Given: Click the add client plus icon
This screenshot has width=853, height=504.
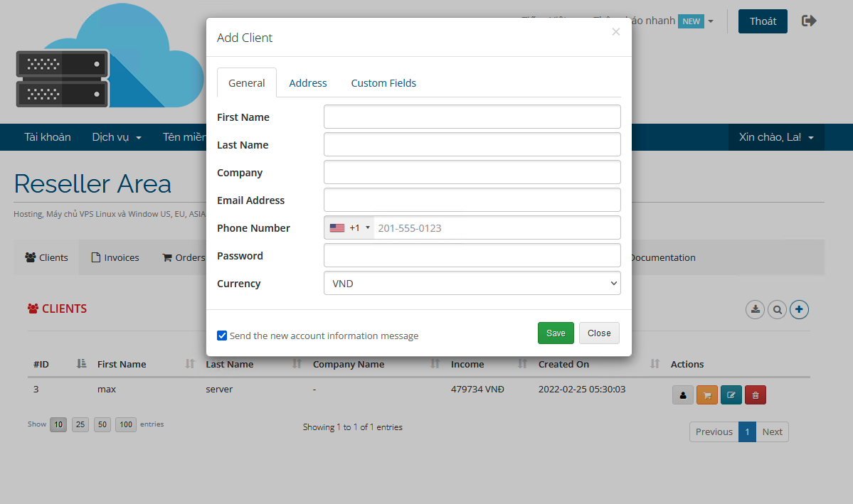Looking at the screenshot, I should 799,309.
